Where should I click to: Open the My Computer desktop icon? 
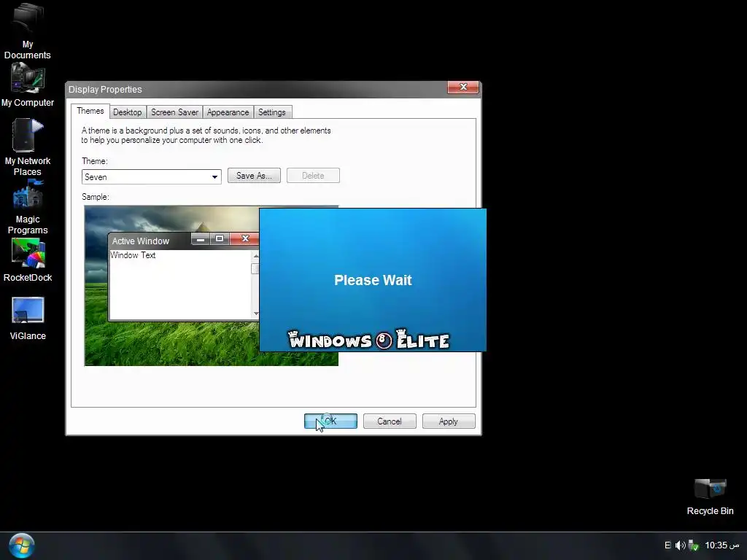pos(28,86)
